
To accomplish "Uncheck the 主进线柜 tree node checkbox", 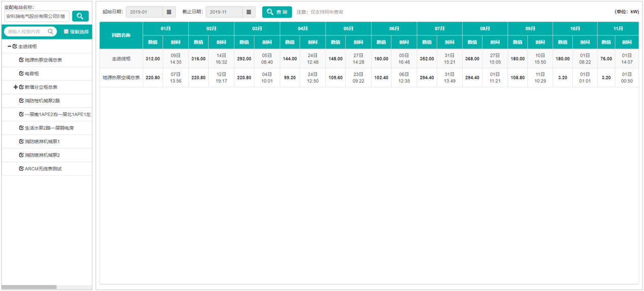I will [x=15, y=47].
